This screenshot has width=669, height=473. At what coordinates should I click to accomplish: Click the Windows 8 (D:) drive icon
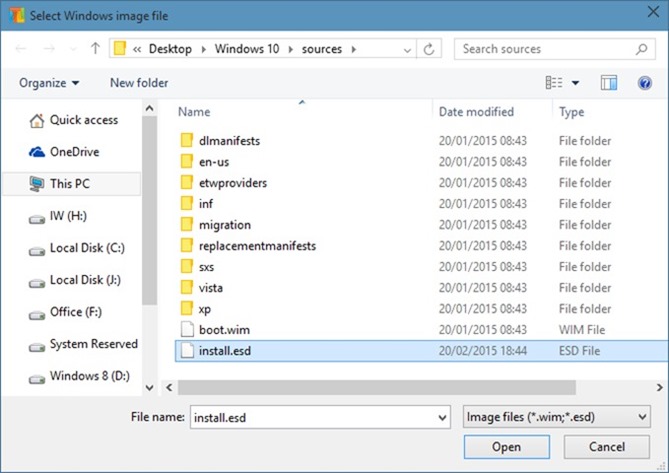point(37,379)
